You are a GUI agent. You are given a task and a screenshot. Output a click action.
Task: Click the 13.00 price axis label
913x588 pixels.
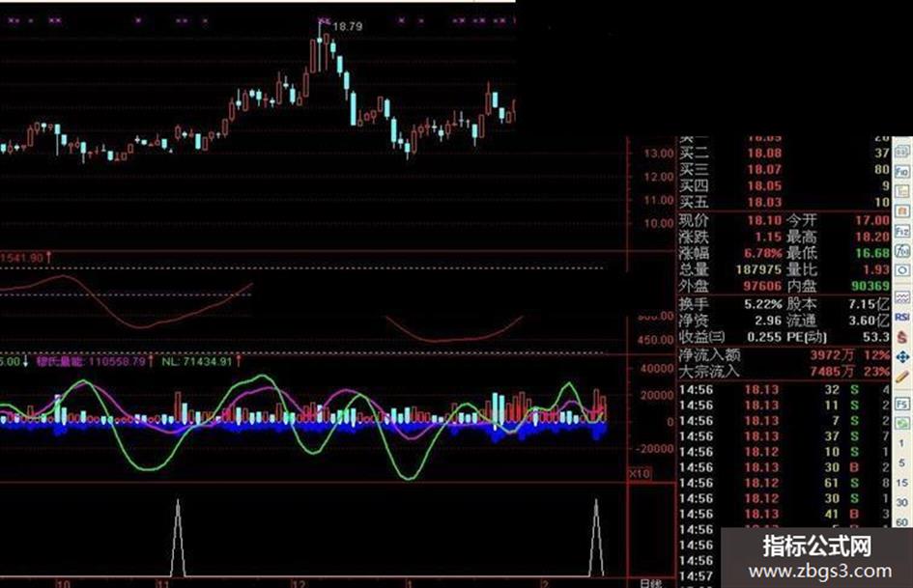(x=658, y=154)
